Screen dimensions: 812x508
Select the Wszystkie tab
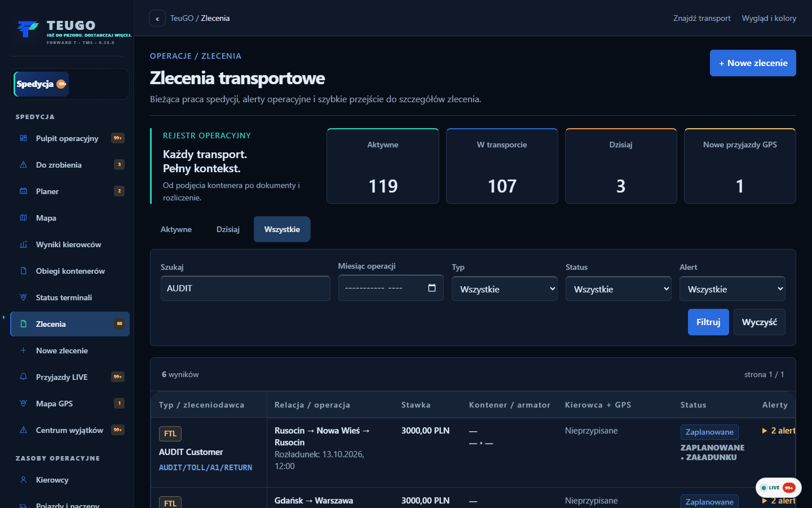282,229
